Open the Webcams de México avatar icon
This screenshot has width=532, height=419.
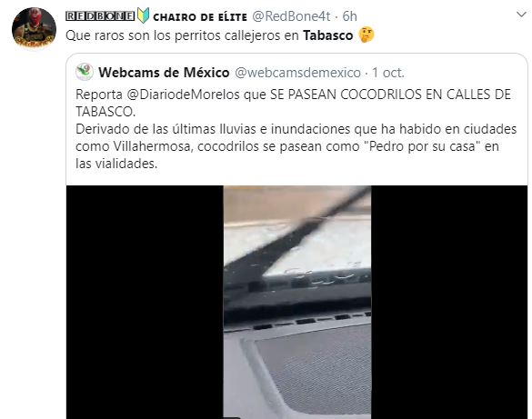pyautogui.click(x=85, y=72)
